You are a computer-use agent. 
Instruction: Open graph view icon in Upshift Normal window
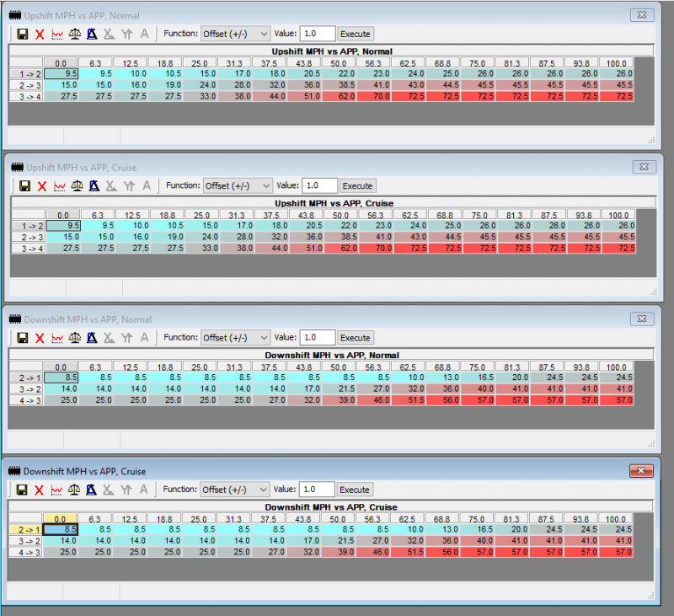coord(57,35)
